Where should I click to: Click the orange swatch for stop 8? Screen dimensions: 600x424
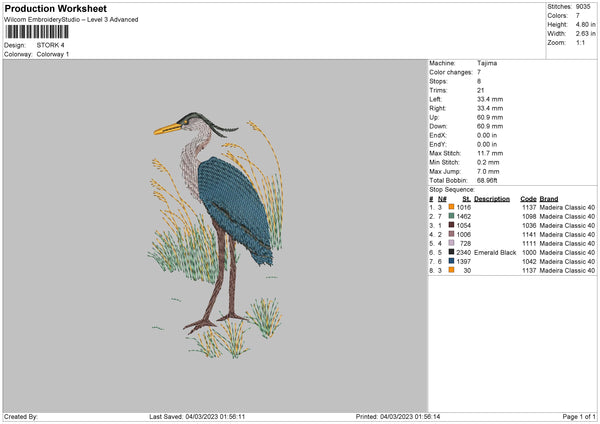click(452, 270)
